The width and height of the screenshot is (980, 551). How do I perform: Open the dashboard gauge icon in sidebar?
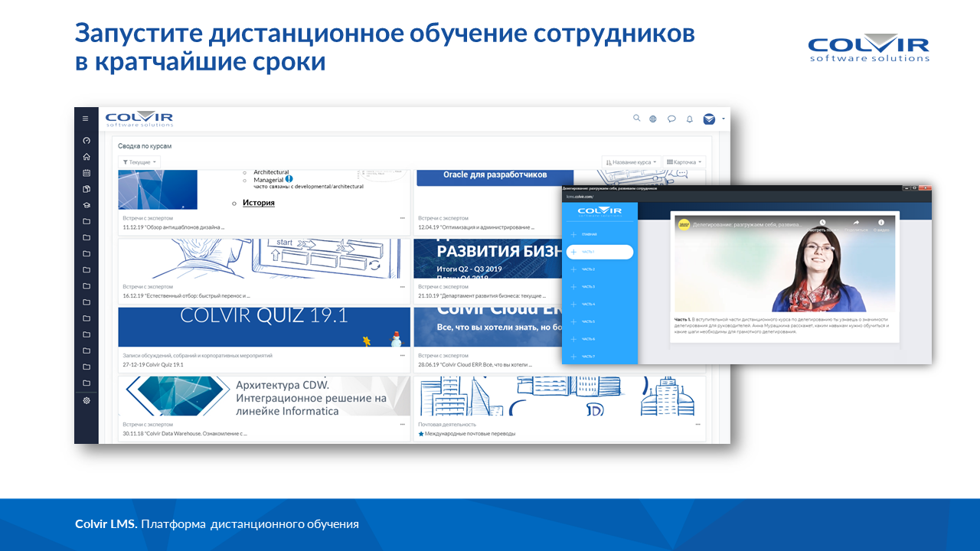click(87, 140)
